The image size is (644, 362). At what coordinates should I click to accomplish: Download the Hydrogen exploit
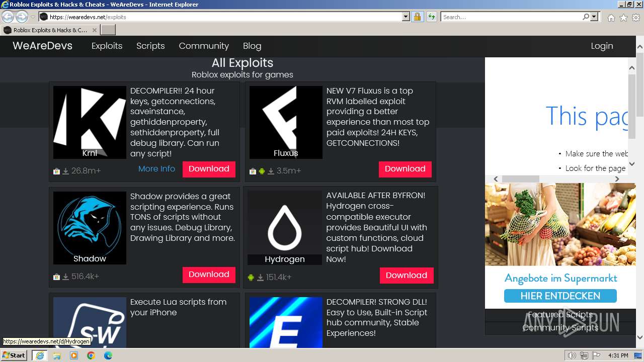click(407, 276)
